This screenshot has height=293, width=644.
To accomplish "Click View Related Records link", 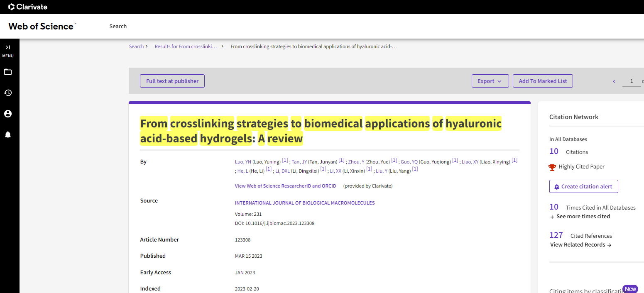I will click(x=580, y=245).
